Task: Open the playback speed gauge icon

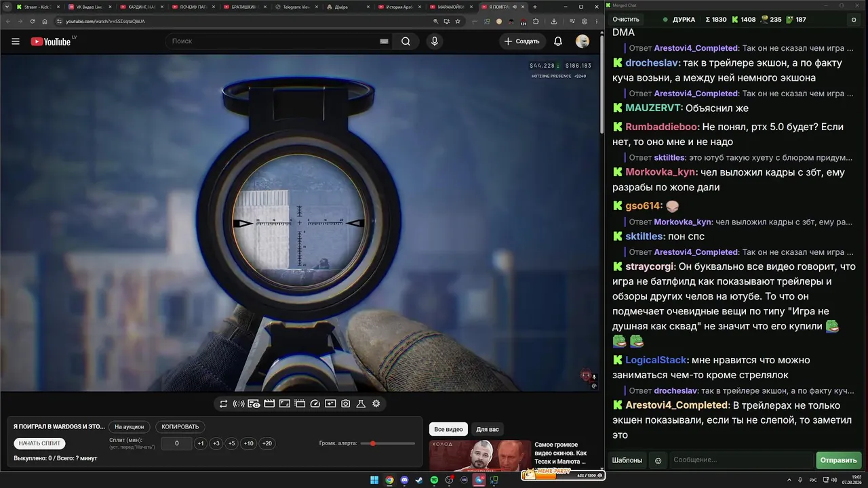Action: (315, 403)
